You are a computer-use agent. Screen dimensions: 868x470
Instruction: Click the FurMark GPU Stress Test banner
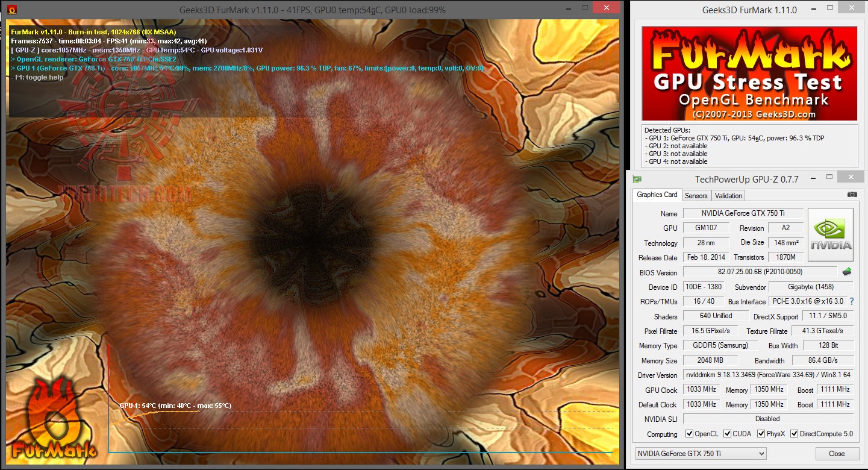pos(749,73)
